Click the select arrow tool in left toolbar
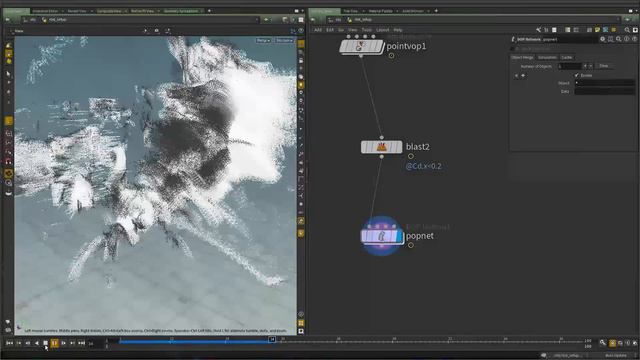The width and height of the screenshot is (640, 360). (8, 74)
